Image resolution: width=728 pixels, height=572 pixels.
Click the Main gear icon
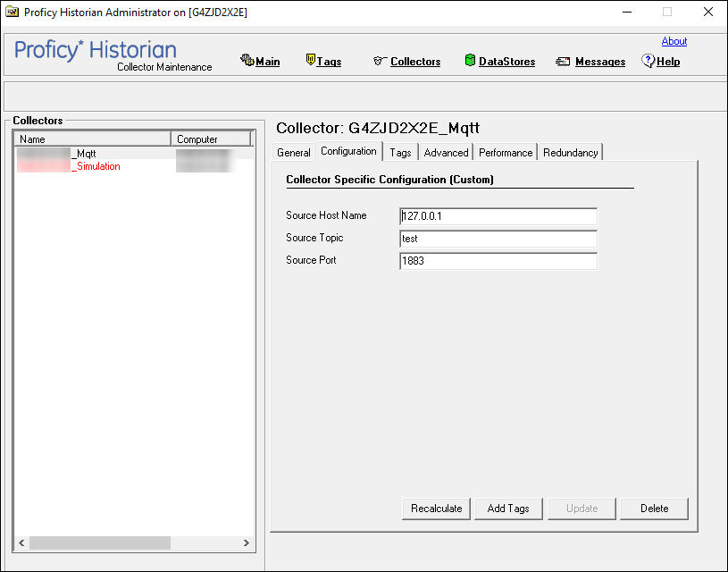tap(247, 60)
